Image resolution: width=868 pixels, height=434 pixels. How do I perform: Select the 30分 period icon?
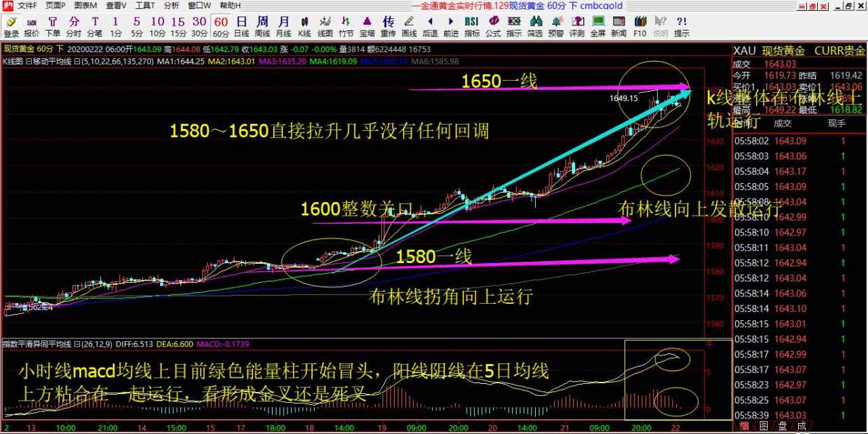point(199,26)
